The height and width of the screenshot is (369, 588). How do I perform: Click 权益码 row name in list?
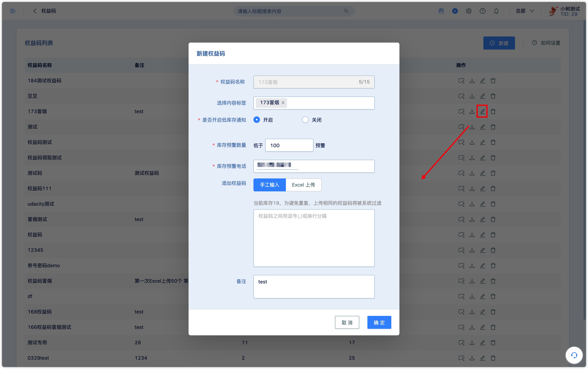(35, 235)
